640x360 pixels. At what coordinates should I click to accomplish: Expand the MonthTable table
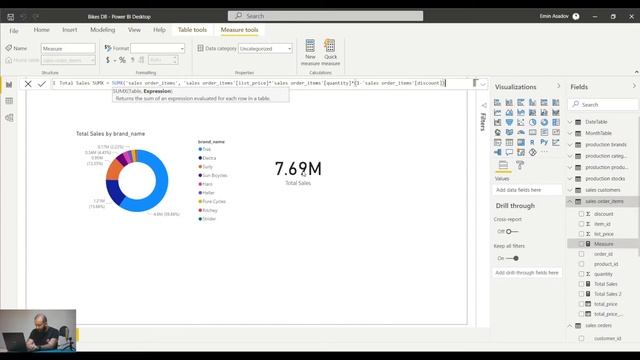pos(570,133)
